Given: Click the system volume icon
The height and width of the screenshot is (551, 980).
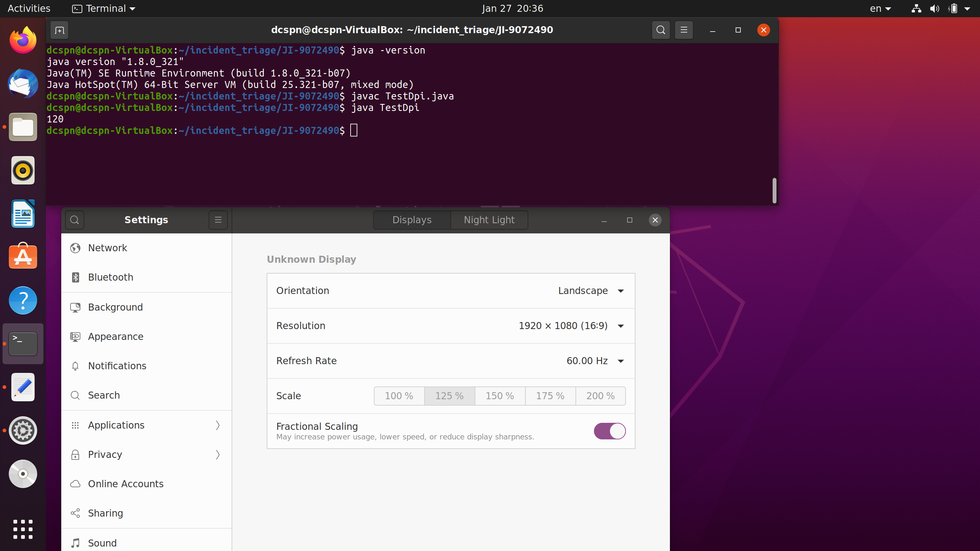Looking at the screenshot, I should pyautogui.click(x=934, y=8).
